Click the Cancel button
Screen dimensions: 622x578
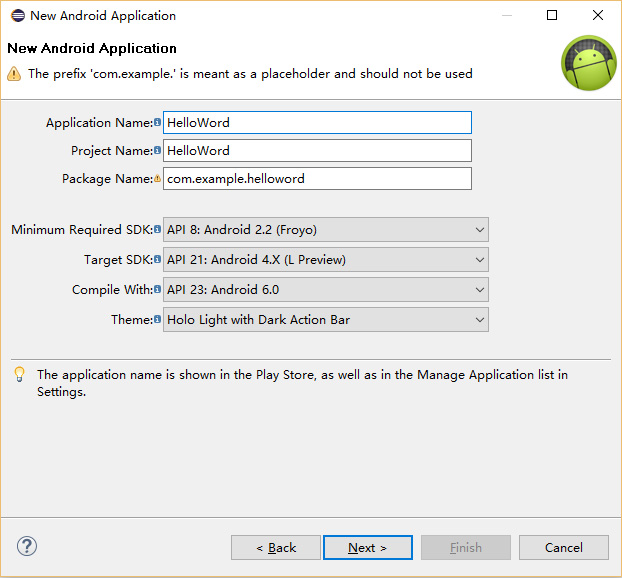(564, 547)
